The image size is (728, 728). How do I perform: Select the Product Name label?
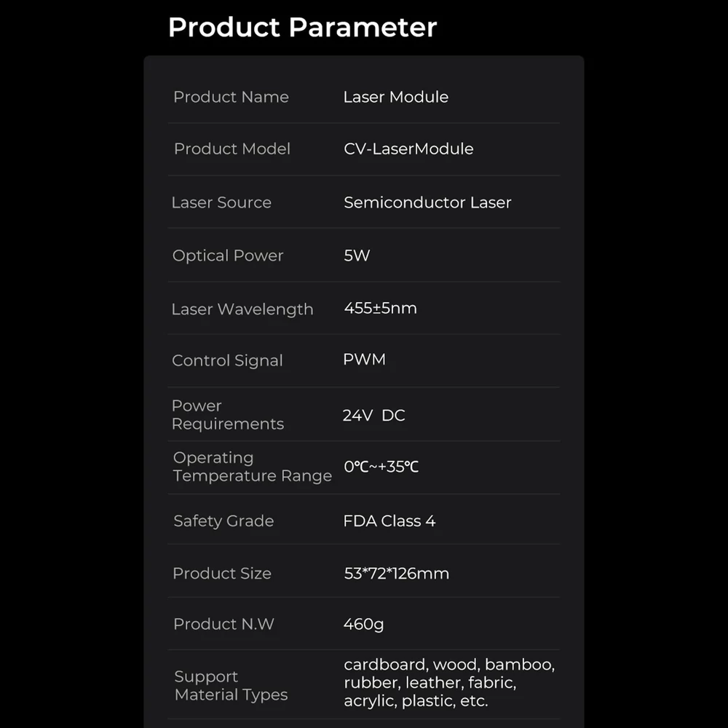tap(232, 97)
